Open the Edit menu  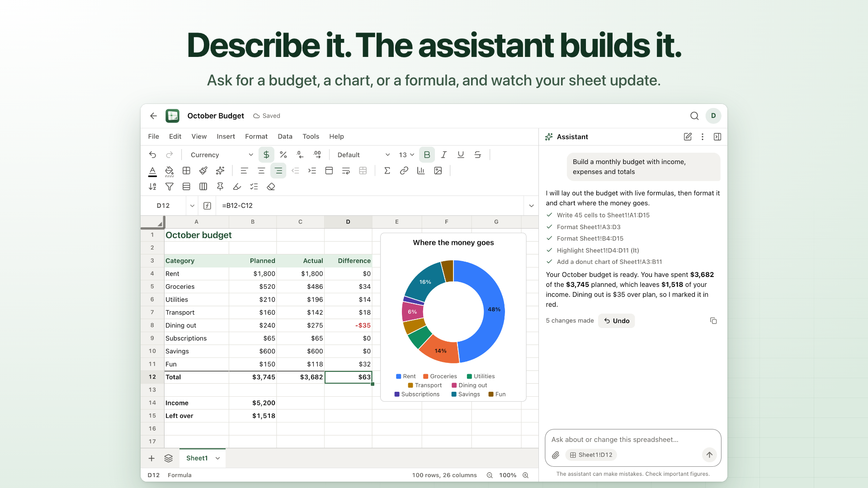point(175,136)
